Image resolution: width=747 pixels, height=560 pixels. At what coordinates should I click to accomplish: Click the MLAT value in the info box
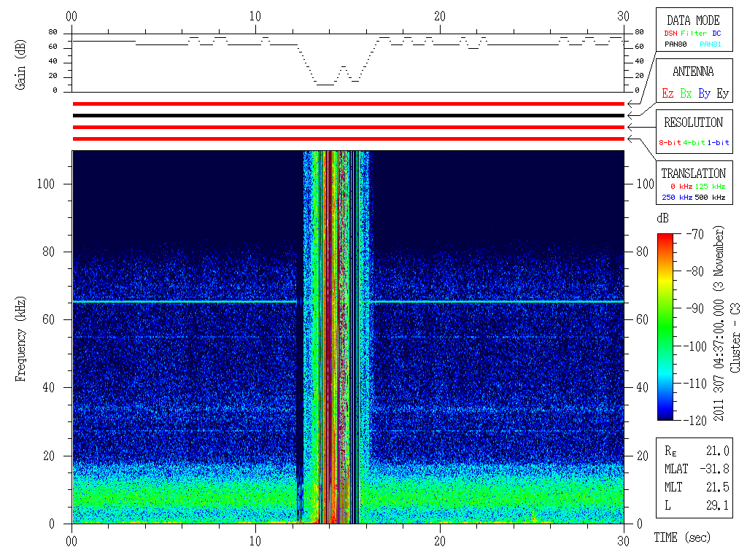pos(718,469)
